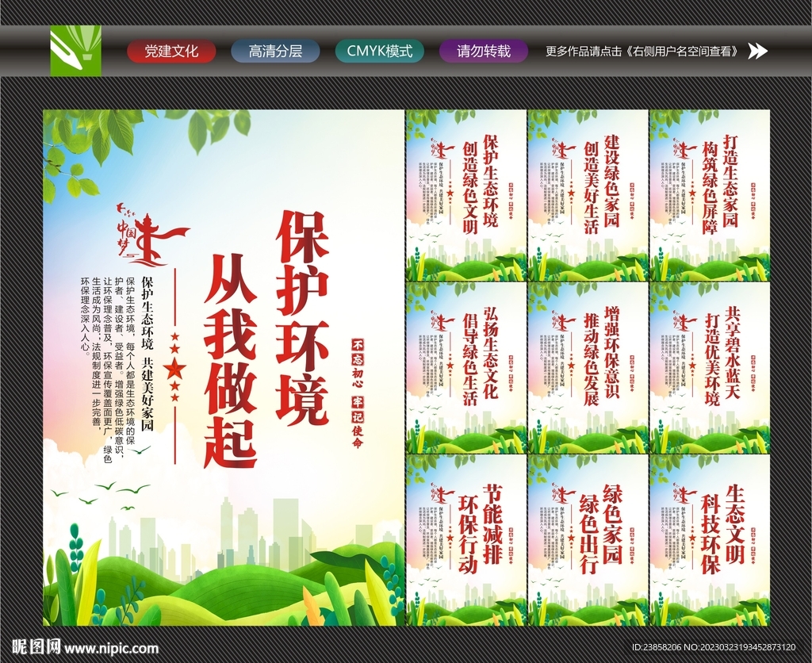The width and height of the screenshot is (812, 663).
Task: Open the 弘扬生态文化 倡导绿色生活 poster
Action: click(466, 368)
